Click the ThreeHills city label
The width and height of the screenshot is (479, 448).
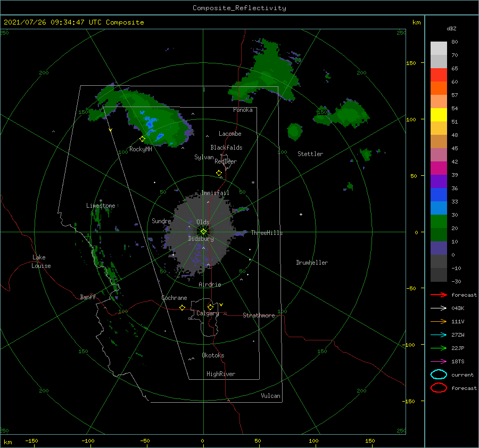pos(267,233)
